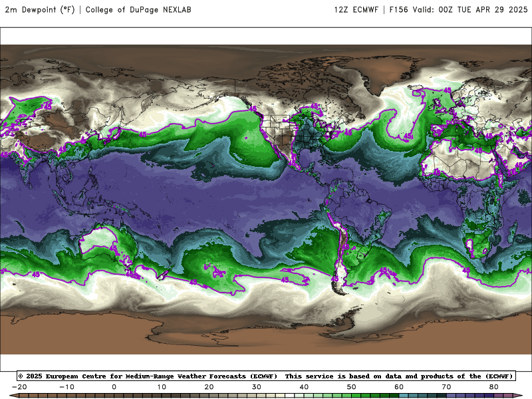Click the '2m Dewpoint (°F)' title text

click(x=39, y=10)
